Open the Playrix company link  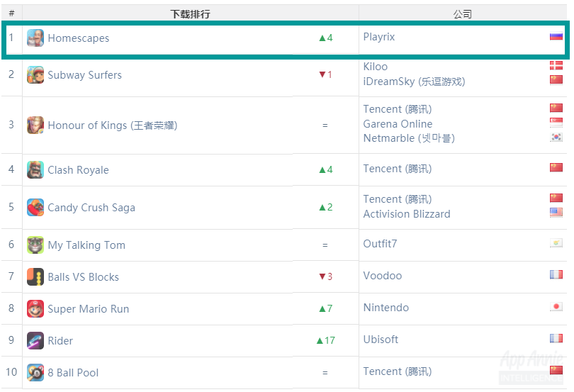379,37
